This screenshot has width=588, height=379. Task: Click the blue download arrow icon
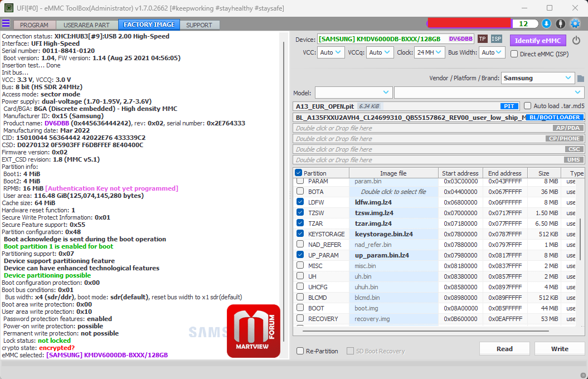coord(546,23)
